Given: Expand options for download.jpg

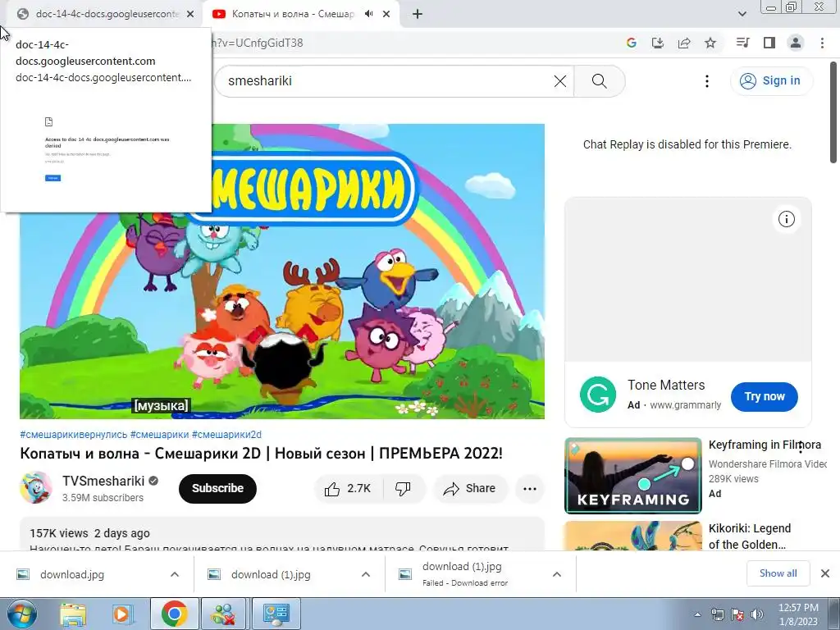Looking at the screenshot, I should coord(175,575).
